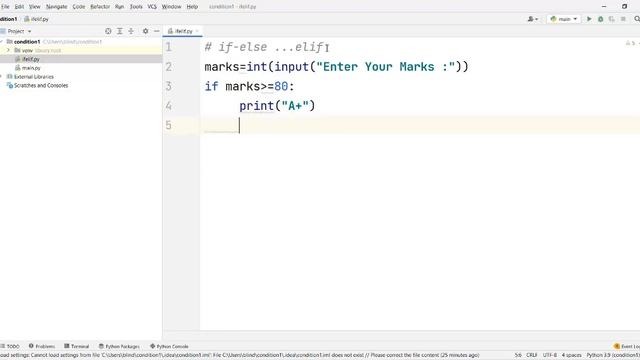Restore down the window

coord(624,7)
